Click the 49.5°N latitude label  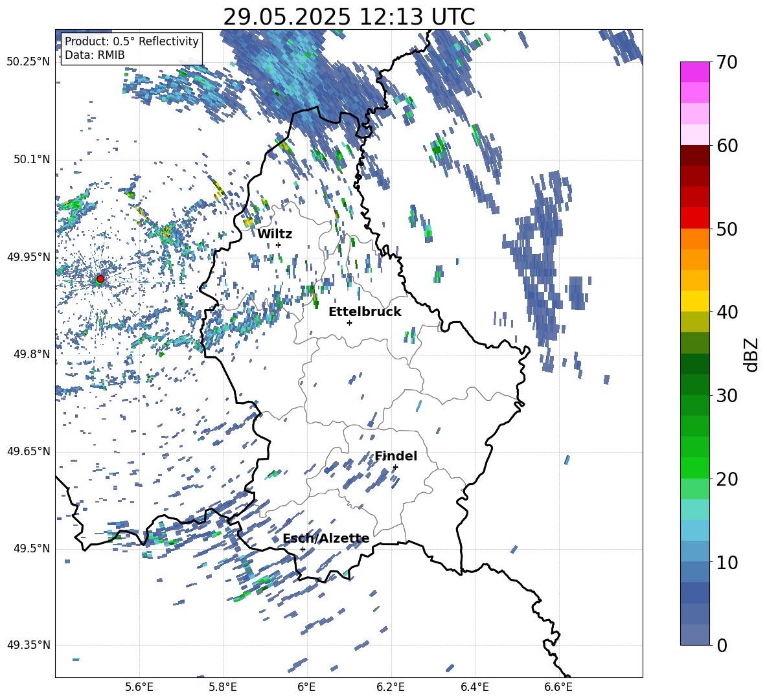point(33,548)
